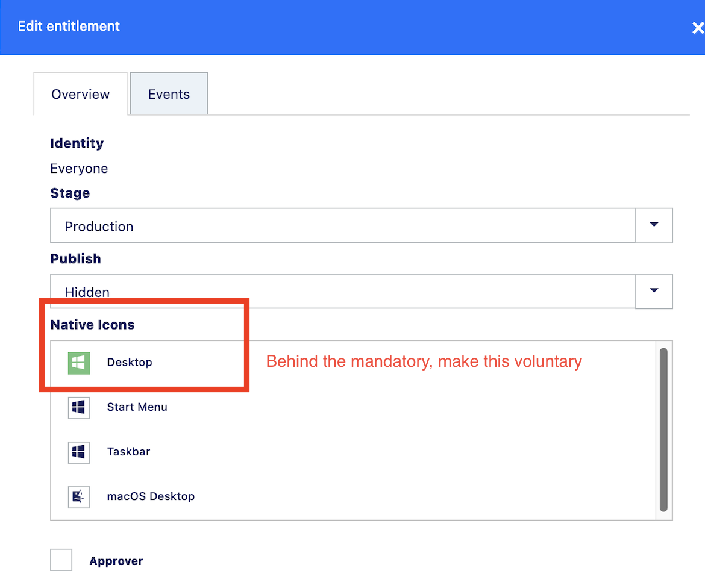Tick the Approver checkbox
Image resolution: width=705 pixels, height=588 pixels.
(x=61, y=560)
